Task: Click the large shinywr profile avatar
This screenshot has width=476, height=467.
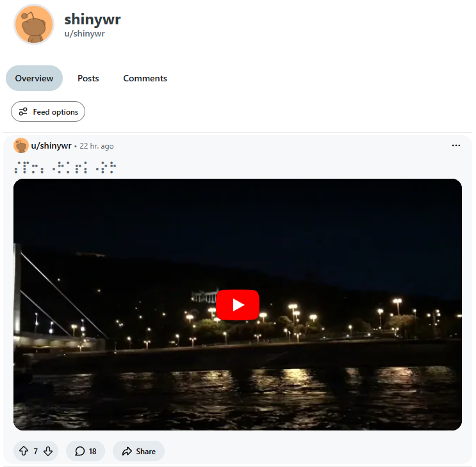Action: [34, 24]
